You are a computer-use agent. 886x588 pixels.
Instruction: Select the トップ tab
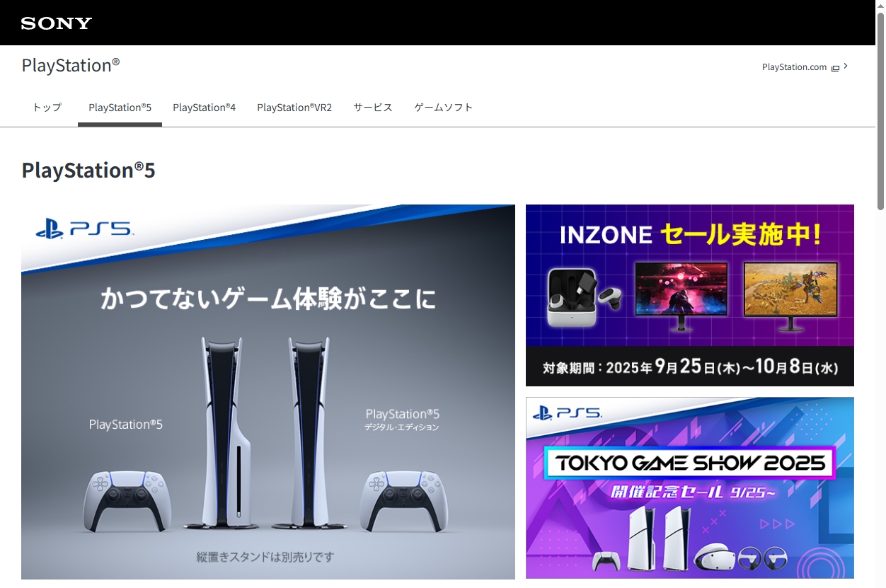tap(47, 108)
